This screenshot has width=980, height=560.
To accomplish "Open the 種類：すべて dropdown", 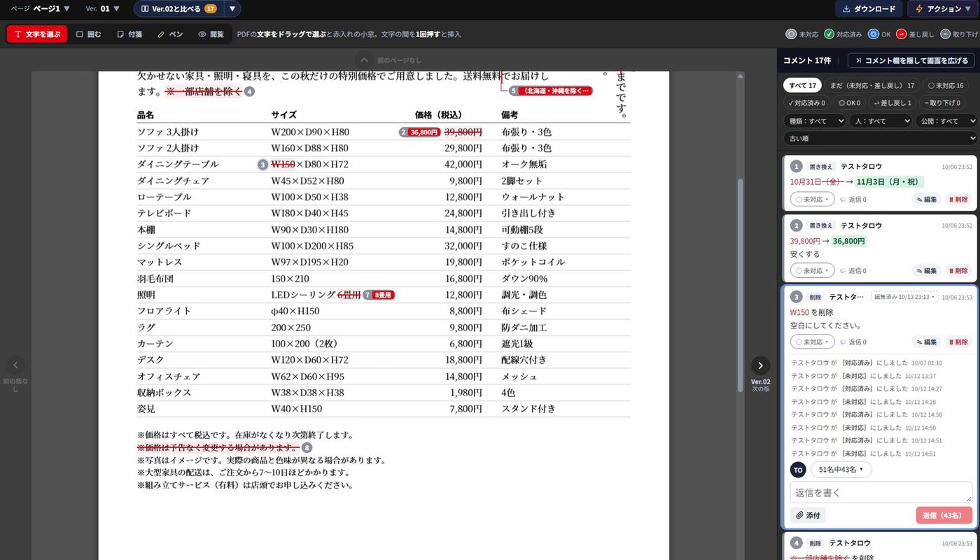I will click(814, 121).
